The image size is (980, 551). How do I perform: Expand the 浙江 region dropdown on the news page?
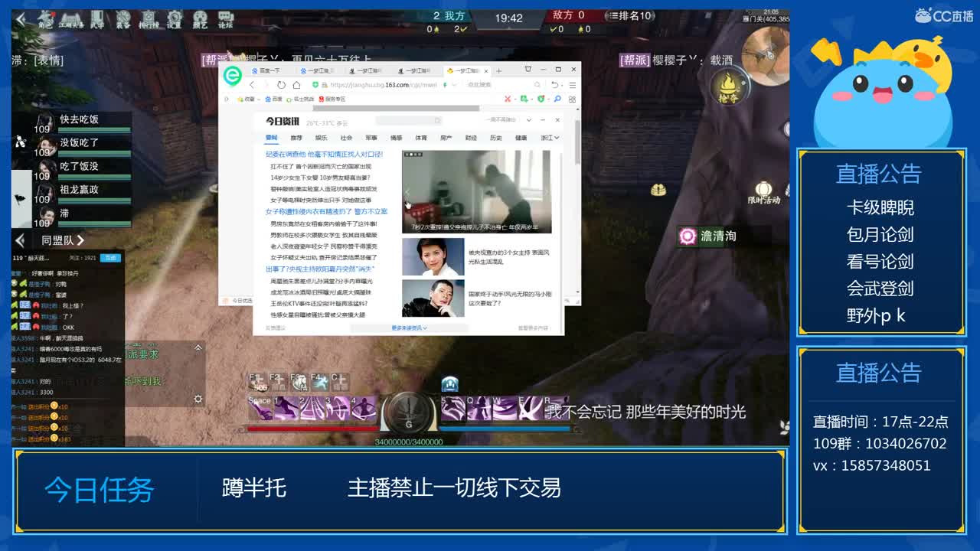coord(549,138)
